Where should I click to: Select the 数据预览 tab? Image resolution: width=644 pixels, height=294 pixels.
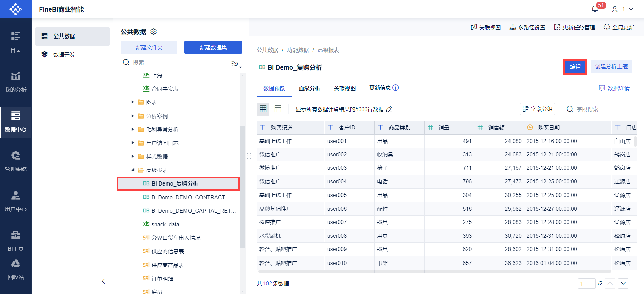coord(274,88)
